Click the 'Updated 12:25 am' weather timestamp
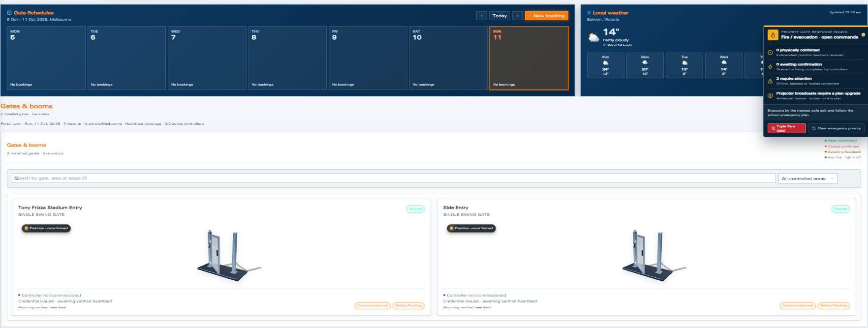The height and width of the screenshot is (328, 868). tap(845, 12)
